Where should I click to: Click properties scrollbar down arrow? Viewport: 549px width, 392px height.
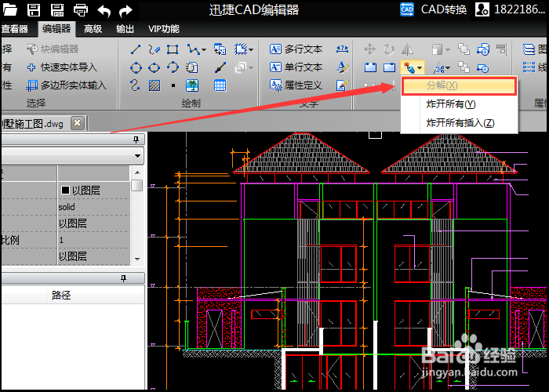click(137, 259)
